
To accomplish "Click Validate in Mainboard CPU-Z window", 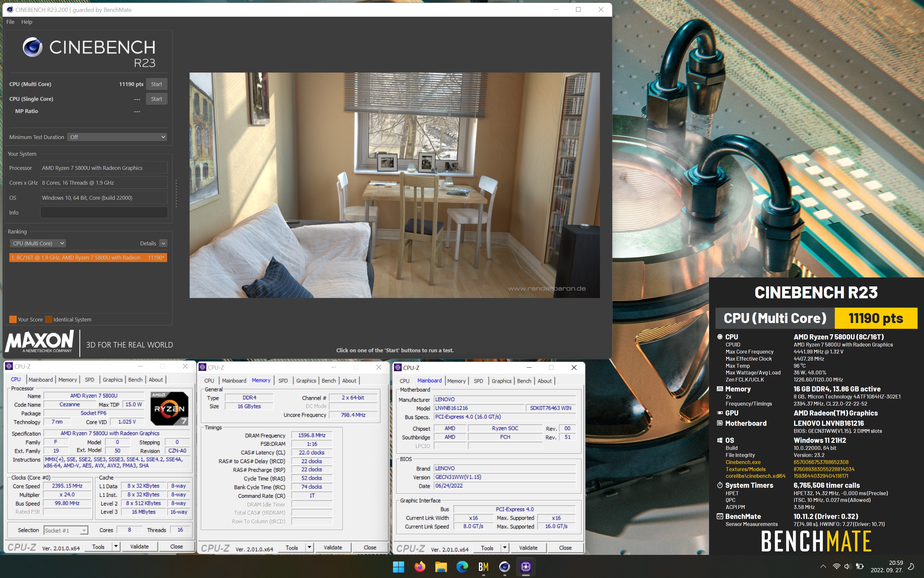I will coord(528,548).
